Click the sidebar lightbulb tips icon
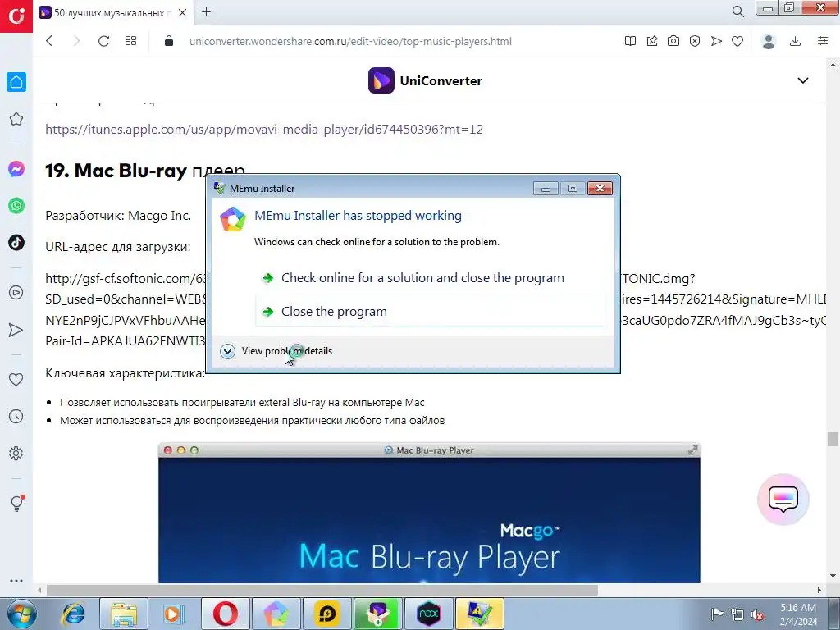Image resolution: width=840 pixels, height=630 pixels. pyautogui.click(x=17, y=503)
